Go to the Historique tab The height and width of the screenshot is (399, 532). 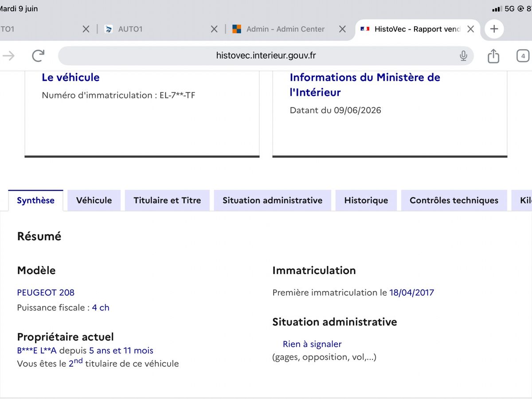pos(366,200)
